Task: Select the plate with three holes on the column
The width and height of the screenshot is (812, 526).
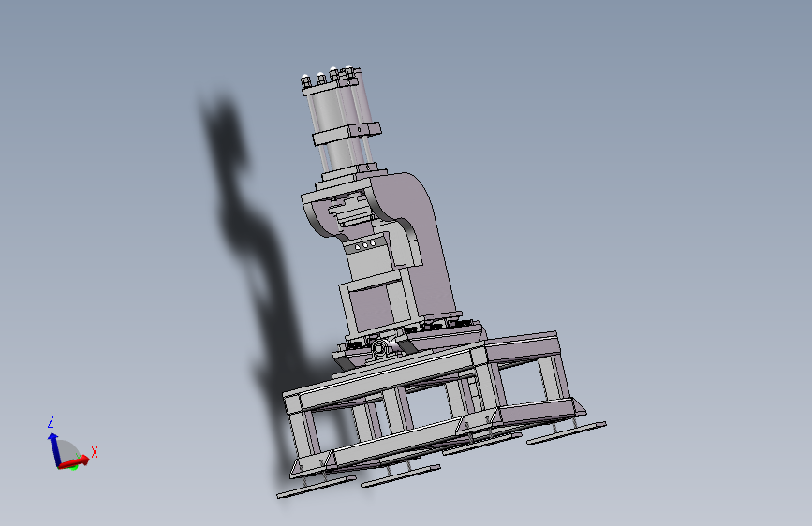Action: (365, 244)
